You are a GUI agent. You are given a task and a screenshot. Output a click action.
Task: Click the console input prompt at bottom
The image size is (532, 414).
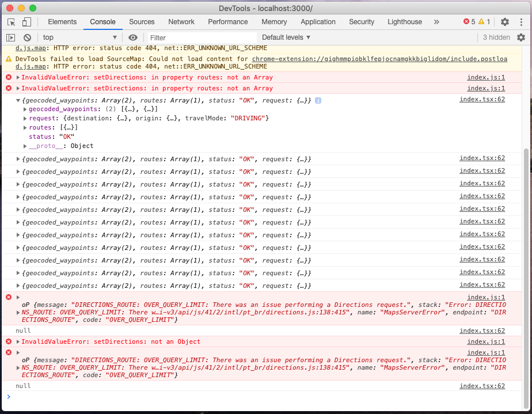(x=115, y=397)
